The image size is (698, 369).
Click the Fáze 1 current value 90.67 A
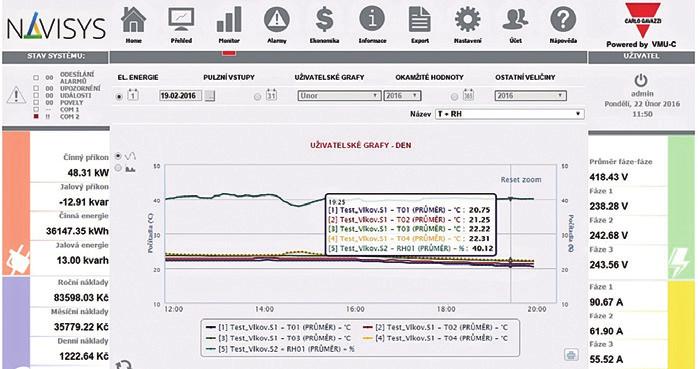[606, 302]
